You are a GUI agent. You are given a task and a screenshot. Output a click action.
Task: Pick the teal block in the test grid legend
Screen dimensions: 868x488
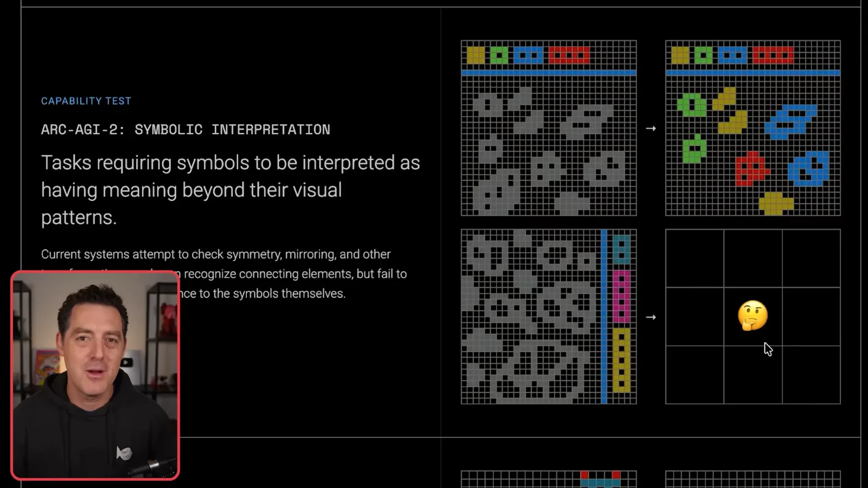click(621, 249)
